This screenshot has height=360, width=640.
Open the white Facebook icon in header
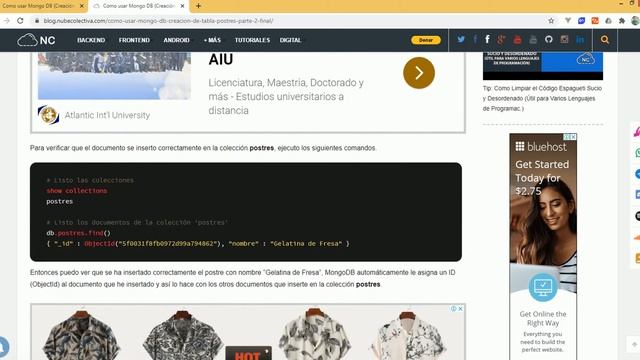click(487, 40)
